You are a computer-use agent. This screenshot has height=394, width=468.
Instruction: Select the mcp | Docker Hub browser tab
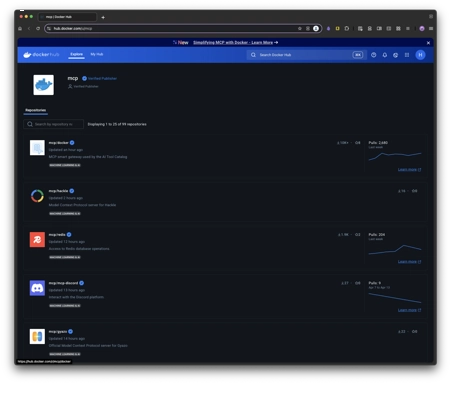[x=67, y=17]
